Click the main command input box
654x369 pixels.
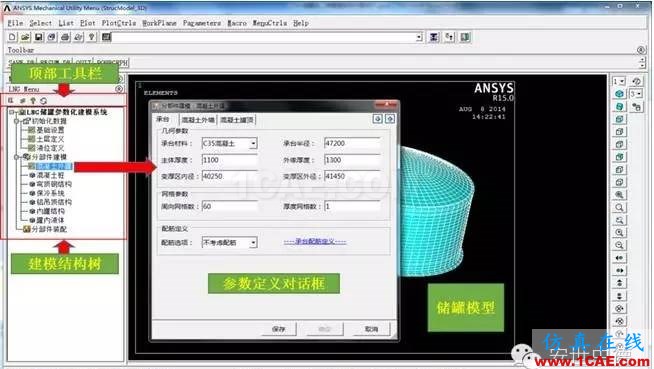click(x=264, y=37)
